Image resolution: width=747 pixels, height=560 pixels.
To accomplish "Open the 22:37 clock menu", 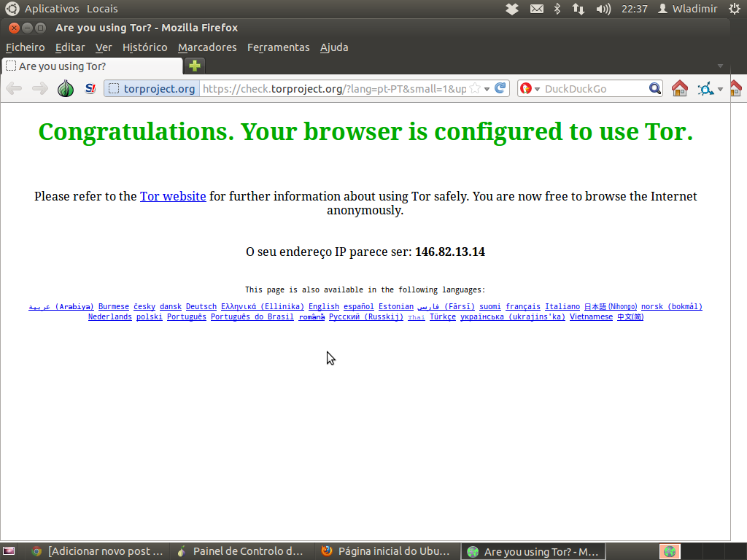I will click(x=635, y=9).
